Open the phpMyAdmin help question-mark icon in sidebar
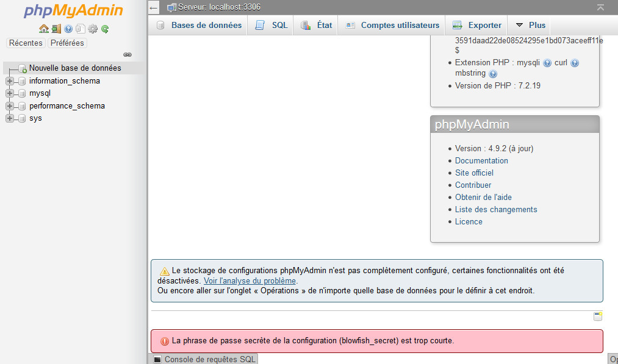Screen dimensions: 618x364 tap(68, 29)
